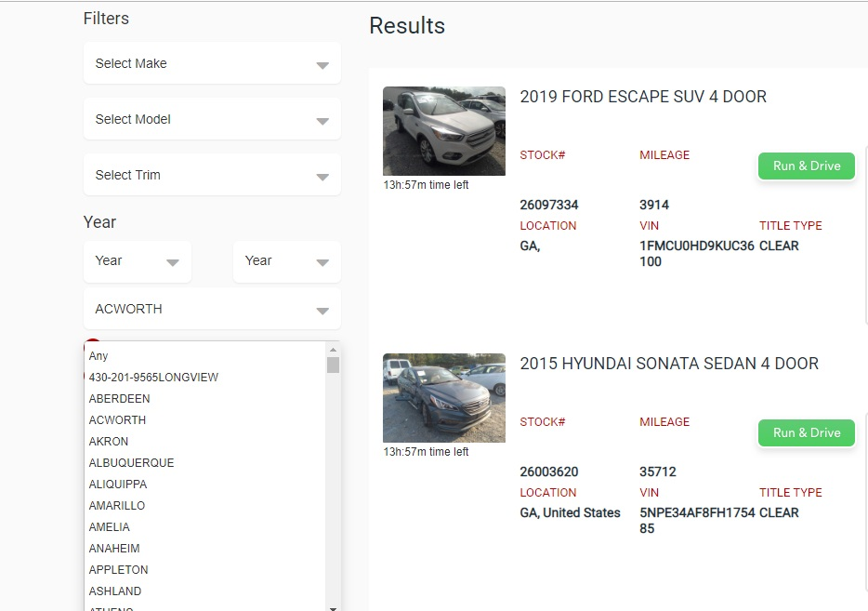The image size is (868, 611).
Task: Open the 2015 HYUNDAI SONATA SEDAN title
Action: (x=669, y=364)
